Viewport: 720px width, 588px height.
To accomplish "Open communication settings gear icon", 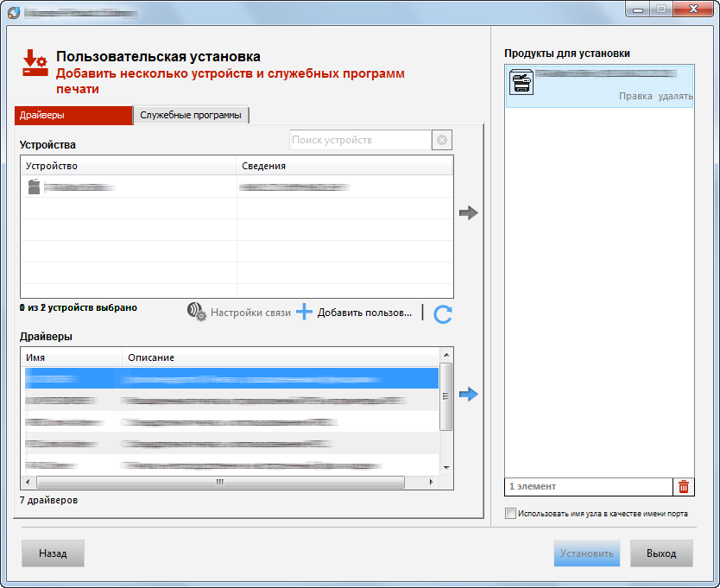I will (197, 312).
